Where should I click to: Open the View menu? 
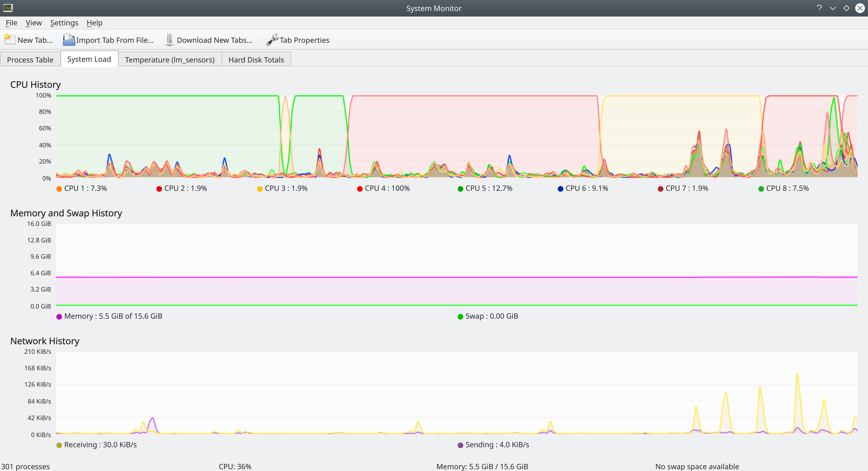point(34,23)
